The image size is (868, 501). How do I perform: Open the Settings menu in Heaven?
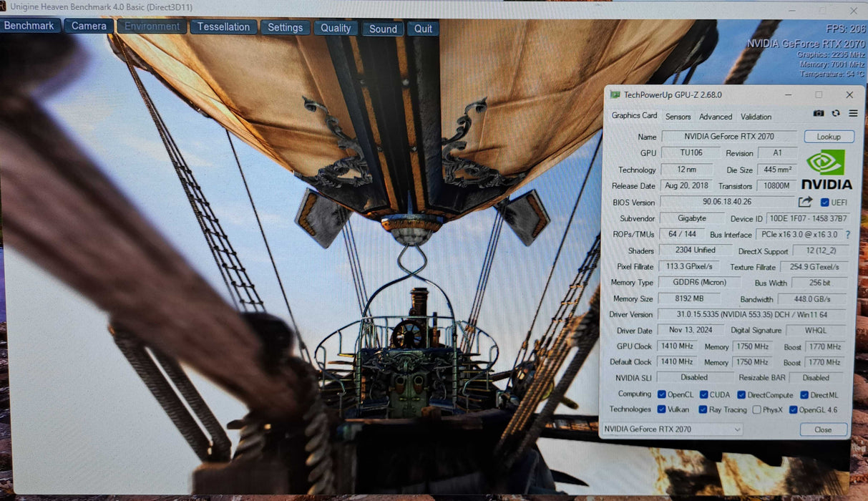pos(286,28)
